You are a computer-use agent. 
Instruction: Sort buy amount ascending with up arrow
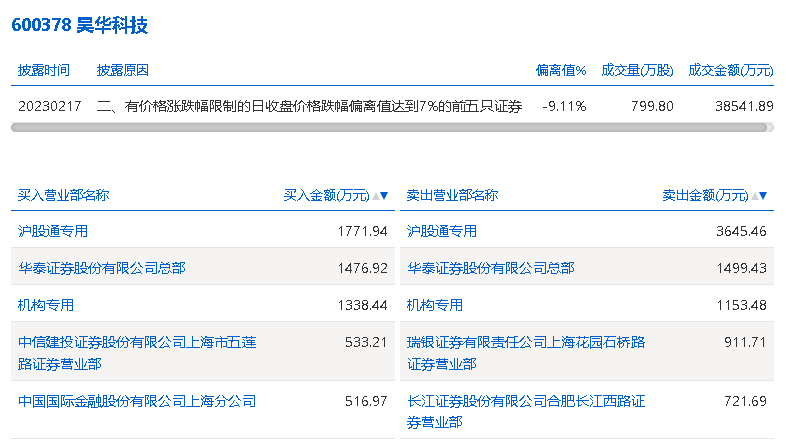(375, 196)
